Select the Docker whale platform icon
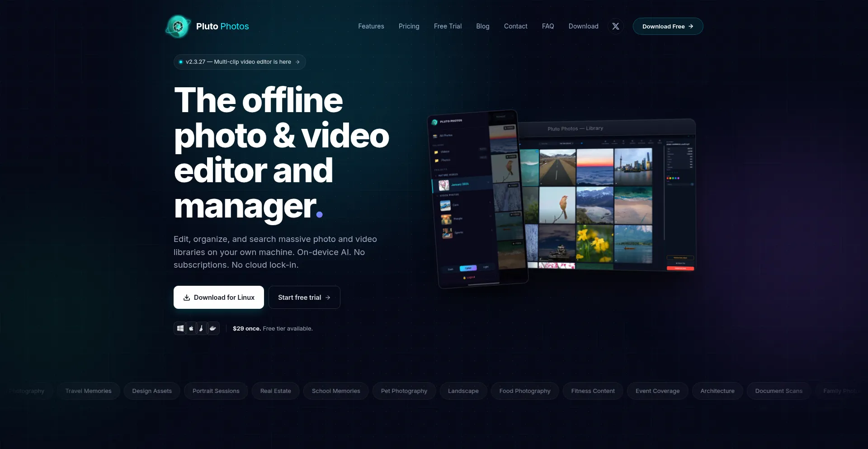This screenshot has width=868, height=449. (213, 328)
